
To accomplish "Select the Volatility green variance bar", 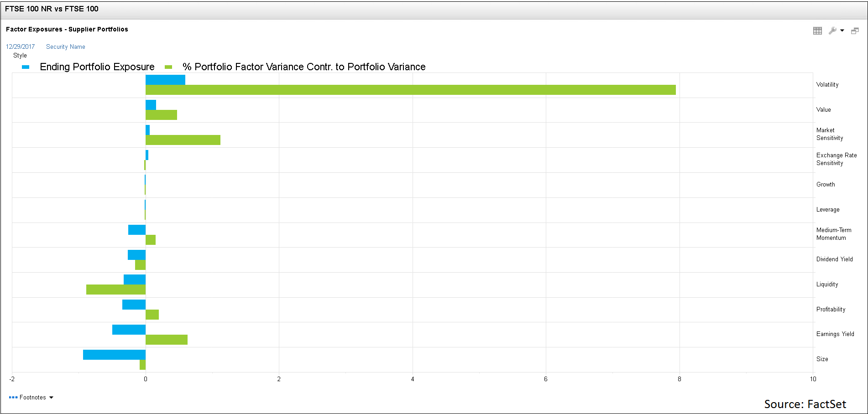I will tap(411, 90).
